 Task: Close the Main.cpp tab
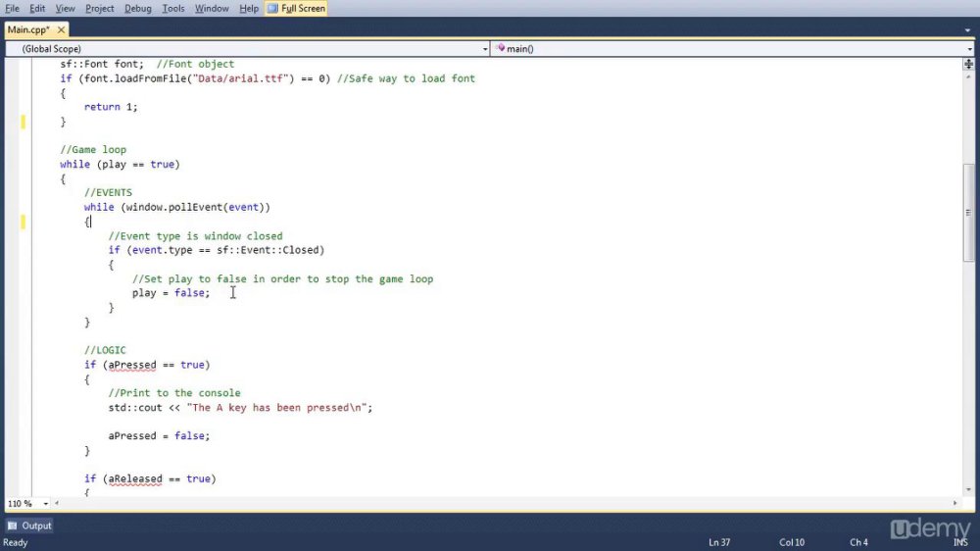[x=61, y=29]
